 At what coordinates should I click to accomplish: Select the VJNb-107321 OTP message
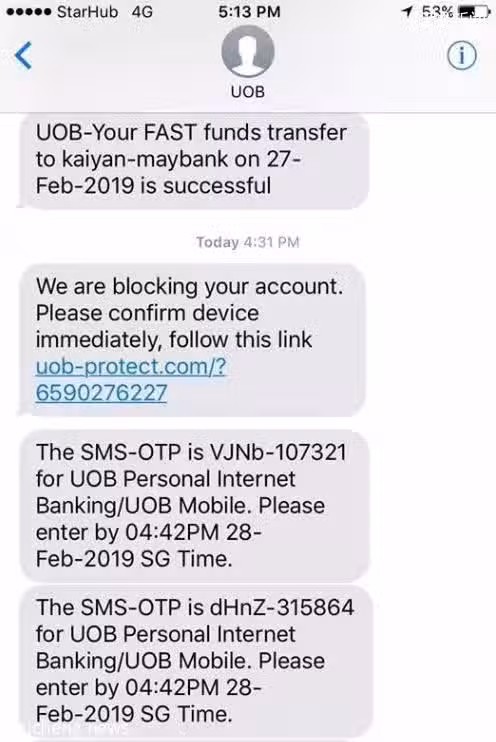(195, 505)
